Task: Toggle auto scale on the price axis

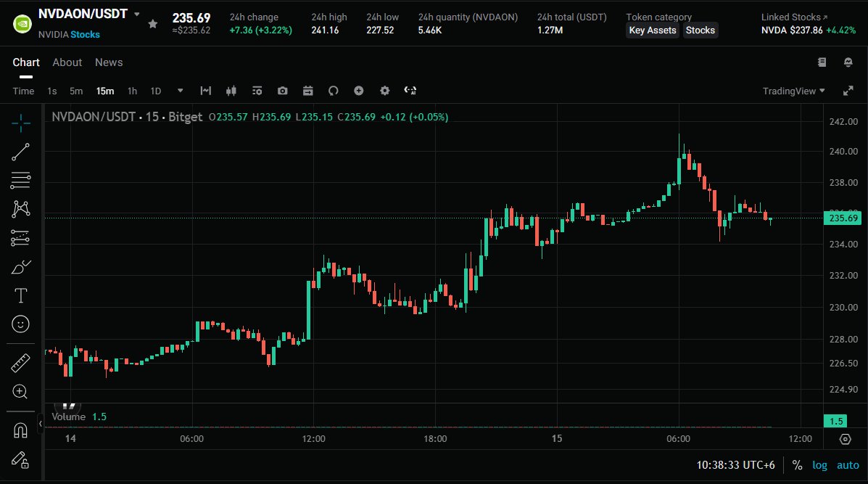Action: 848,465
